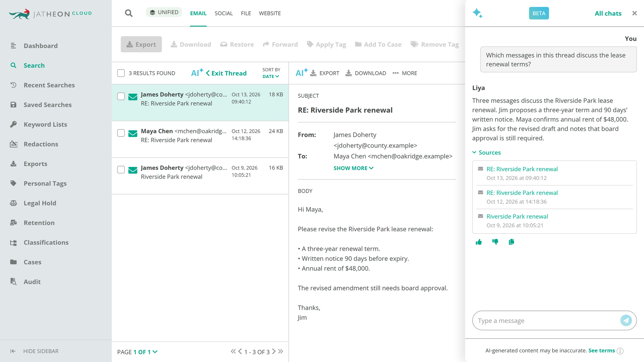Click the magnifier search icon in top bar
The image size is (644, 362).
click(129, 13)
